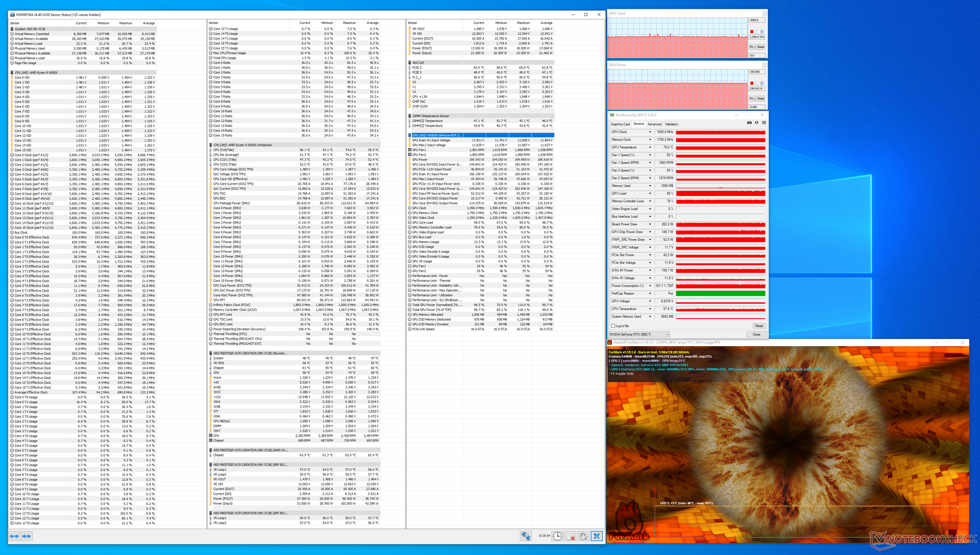Enable the Log to file checkbox
Image resolution: width=980 pixels, height=555 pixels.
[613, 326]
